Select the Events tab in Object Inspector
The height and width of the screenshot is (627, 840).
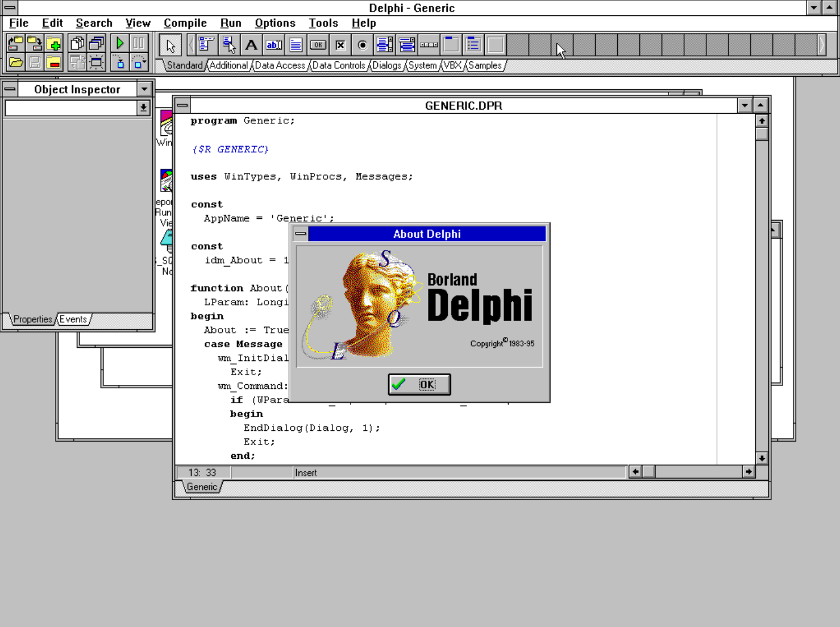coord(73,319)
